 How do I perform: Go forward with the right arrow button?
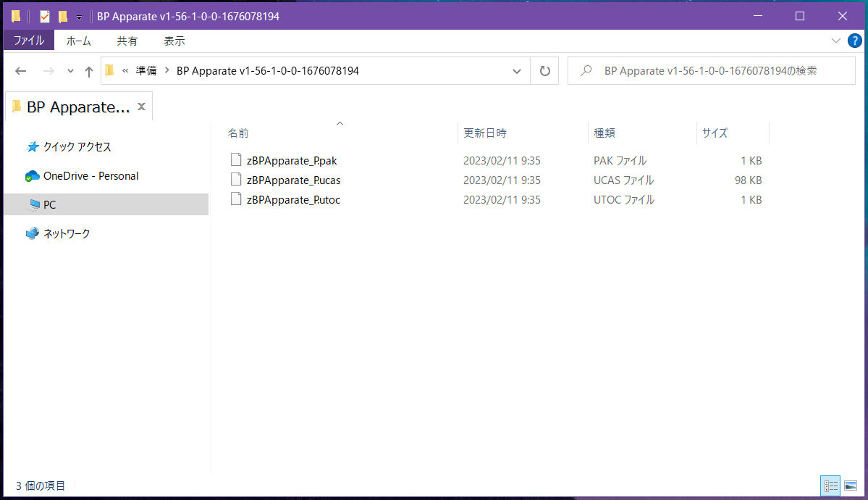click(x=49, y=71)
